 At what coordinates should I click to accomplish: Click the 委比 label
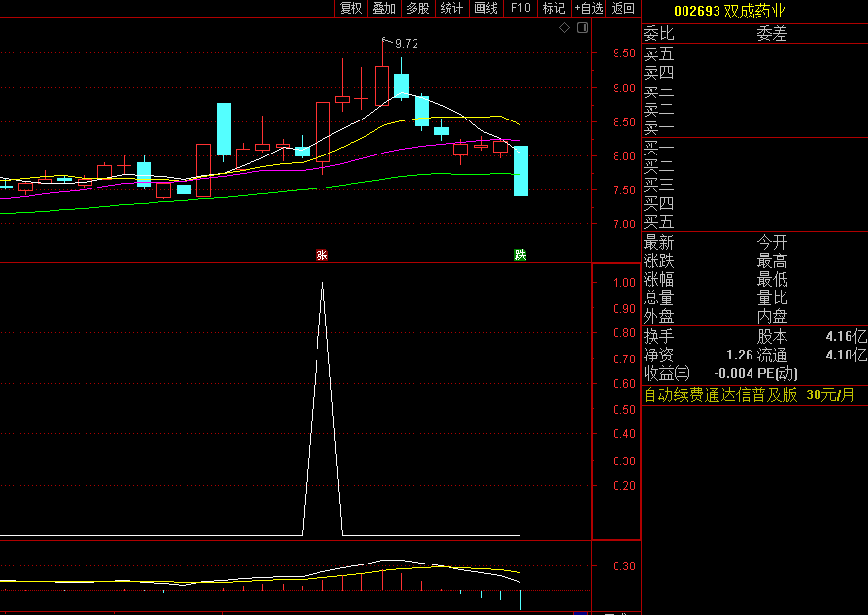pos(658,34)
